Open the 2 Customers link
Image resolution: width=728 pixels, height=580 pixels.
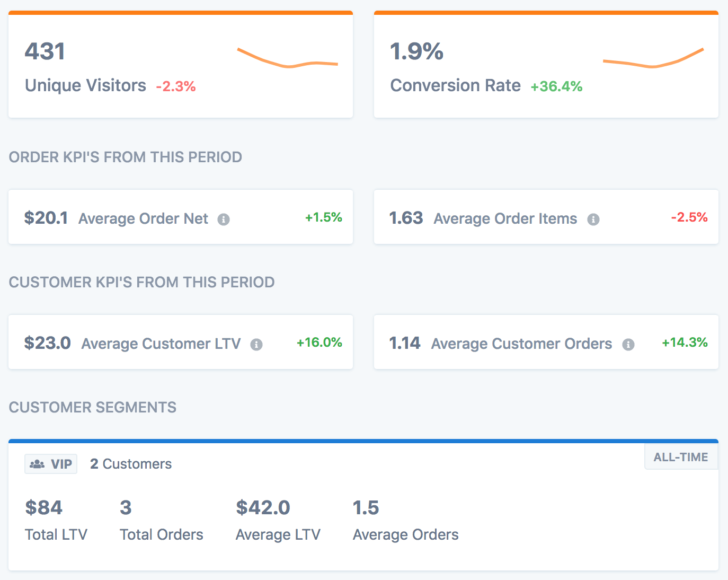(x=131, y=464)
